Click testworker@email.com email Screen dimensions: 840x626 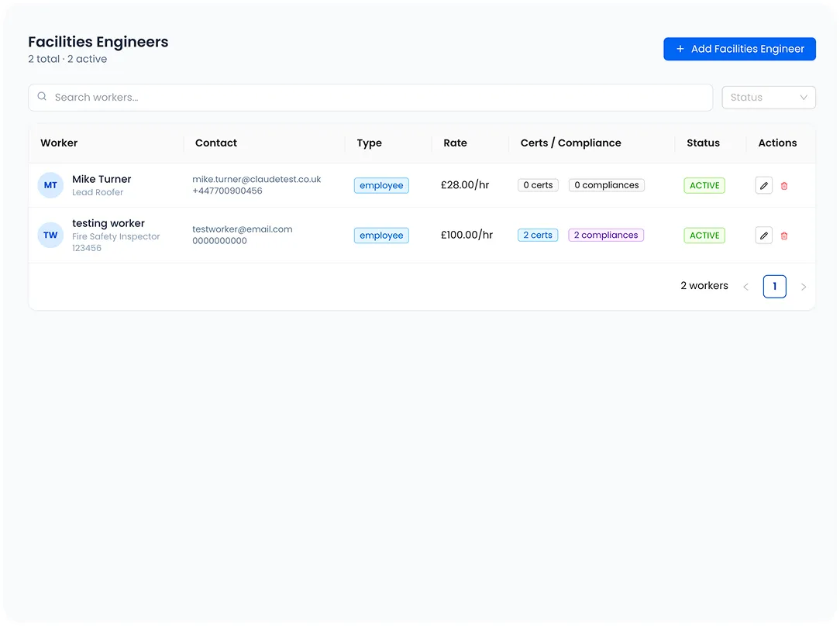242,229
